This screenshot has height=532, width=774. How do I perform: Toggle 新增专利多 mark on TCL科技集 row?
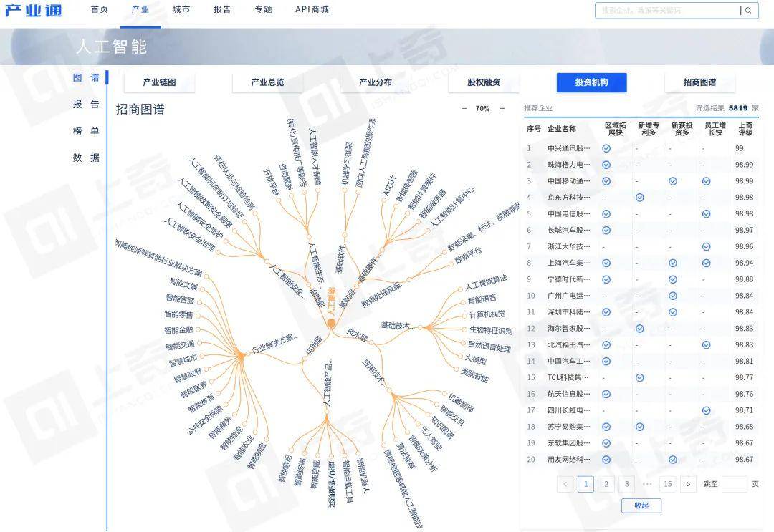coord(640,377)
